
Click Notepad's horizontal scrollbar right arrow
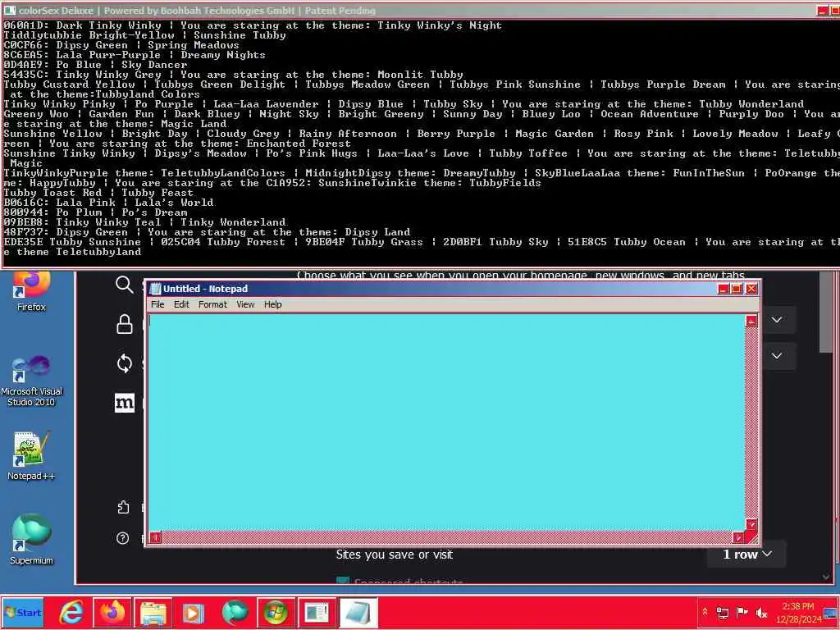[x=738, y=537]
